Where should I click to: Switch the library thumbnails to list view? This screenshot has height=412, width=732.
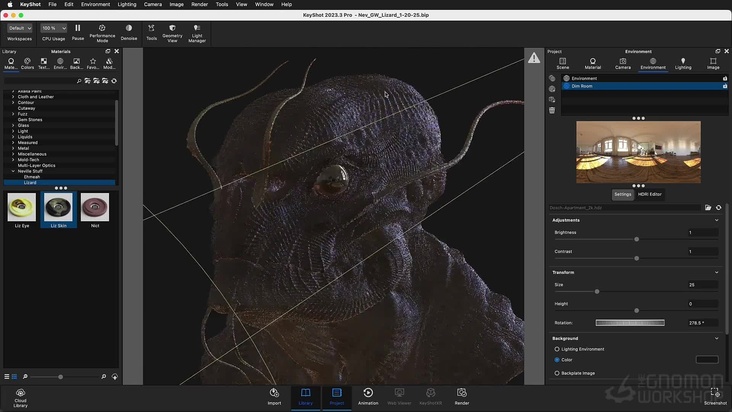pyautogui.click(x=7, y=377)
